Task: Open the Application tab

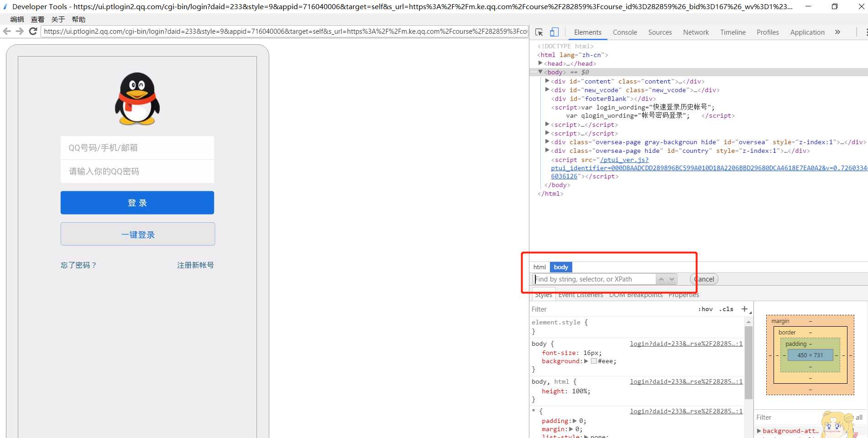Action: point(807,32)
